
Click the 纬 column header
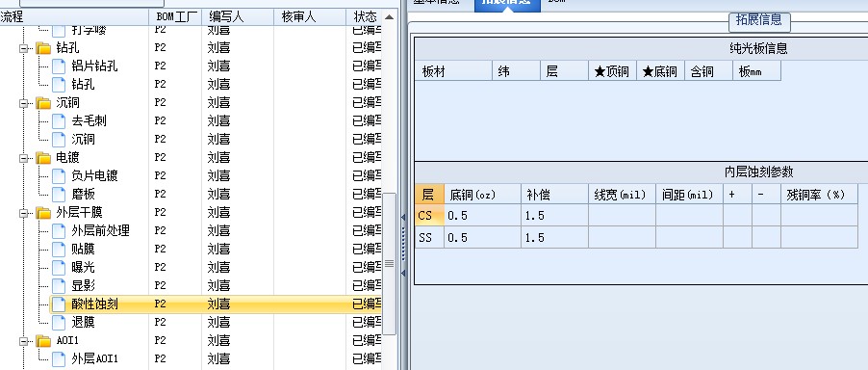pyautogui.click(x=517, y=71)
